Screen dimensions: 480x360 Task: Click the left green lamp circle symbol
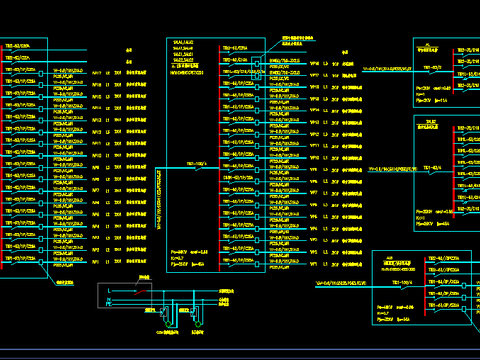(168, 324)
